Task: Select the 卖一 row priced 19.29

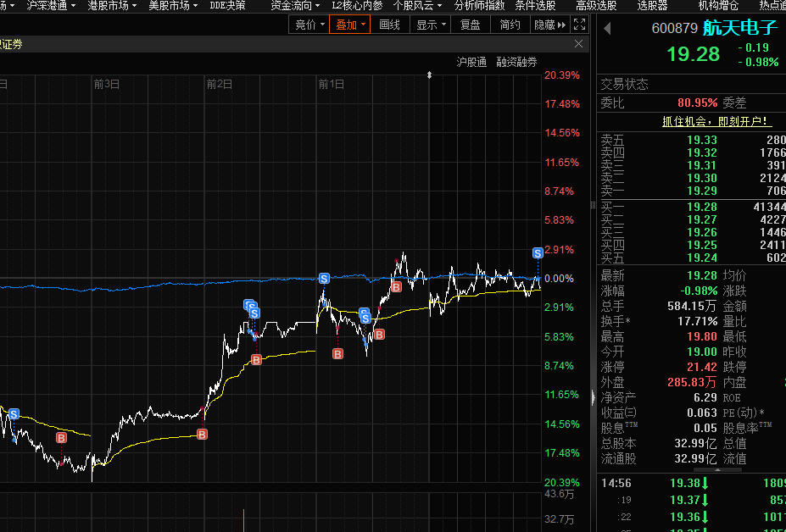Action: click(x=693, y=191)
